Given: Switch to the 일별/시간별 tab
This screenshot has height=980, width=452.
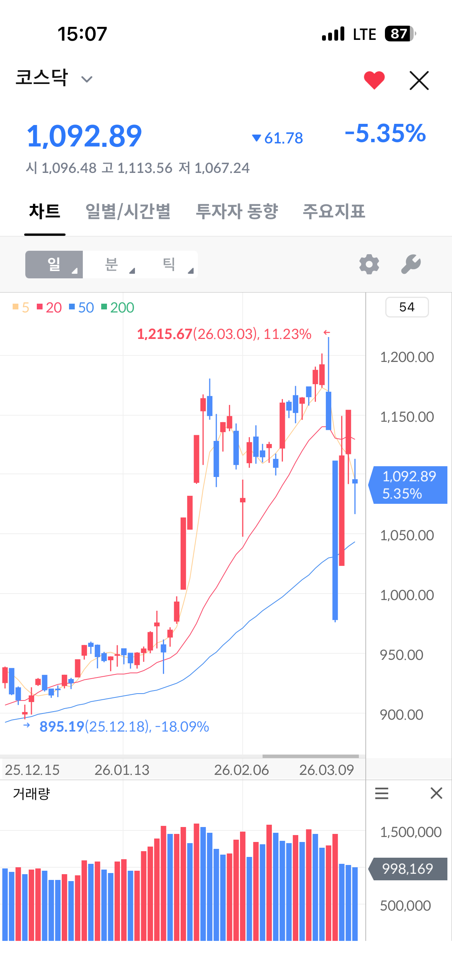Looking at the screenshot, I should (x=128, y=211).
